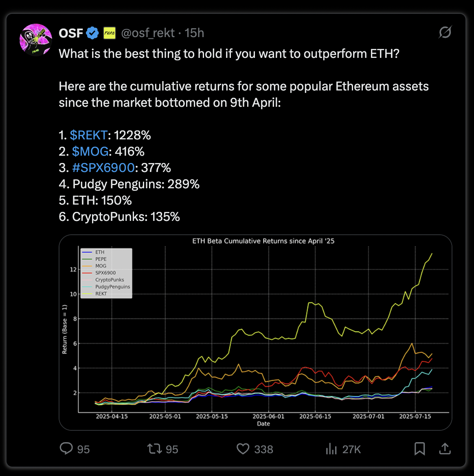474x476 pixels.
Task: Click the OSF display name
Action: coord(71,33)
